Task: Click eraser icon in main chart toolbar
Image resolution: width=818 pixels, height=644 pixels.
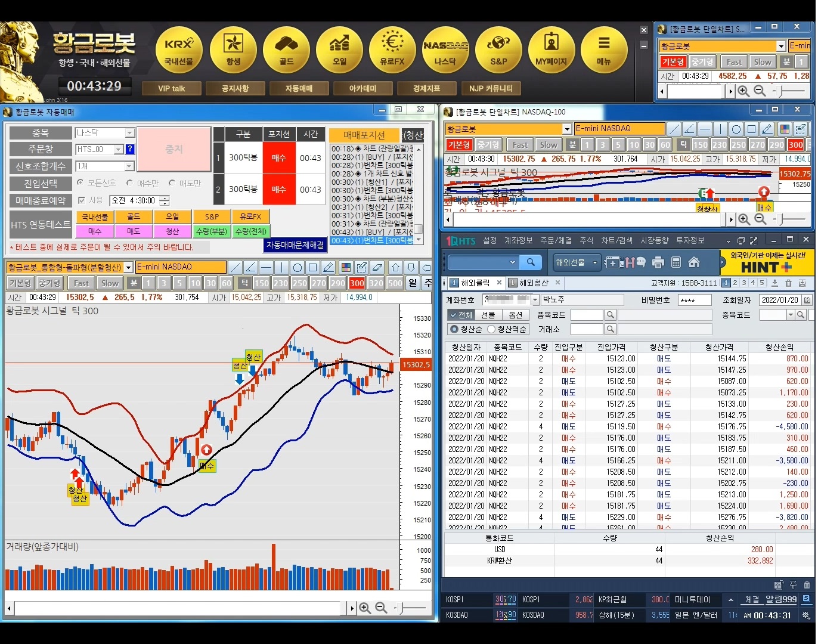Action: (x=377, y=267)
